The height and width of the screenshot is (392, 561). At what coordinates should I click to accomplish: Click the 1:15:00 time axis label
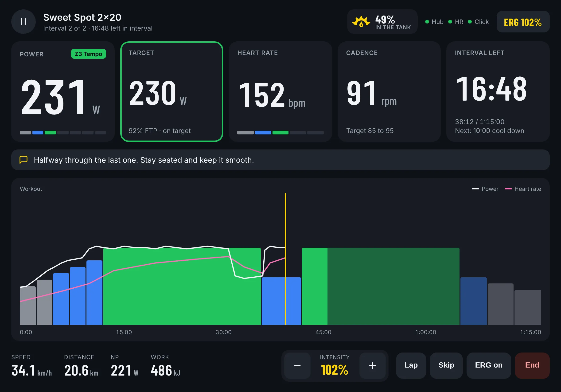(x=530, y=332)
